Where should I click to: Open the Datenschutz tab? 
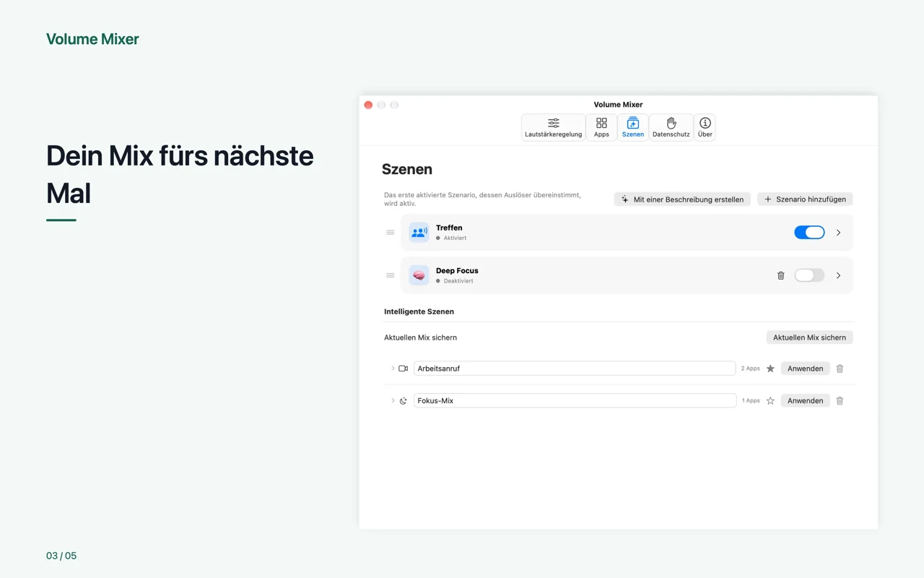(671, 127)
